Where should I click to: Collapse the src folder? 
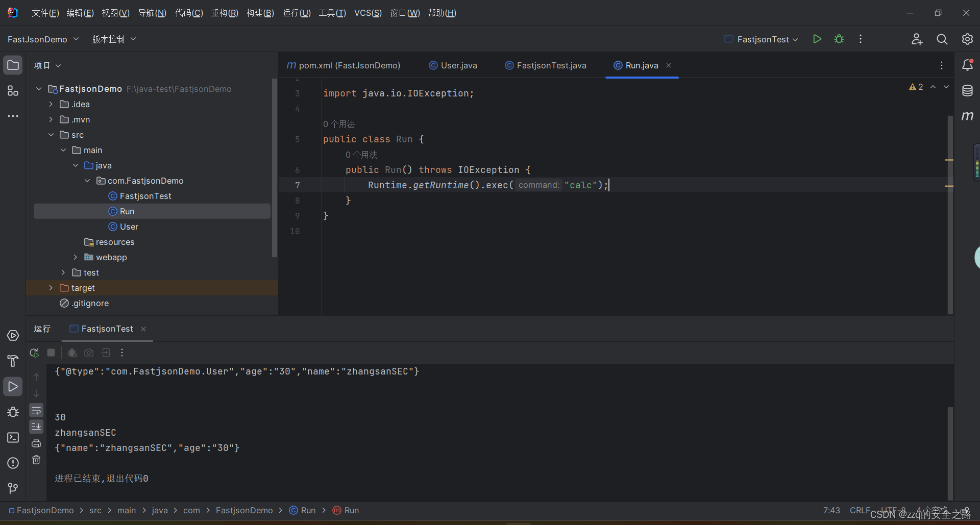coord(51,135)
